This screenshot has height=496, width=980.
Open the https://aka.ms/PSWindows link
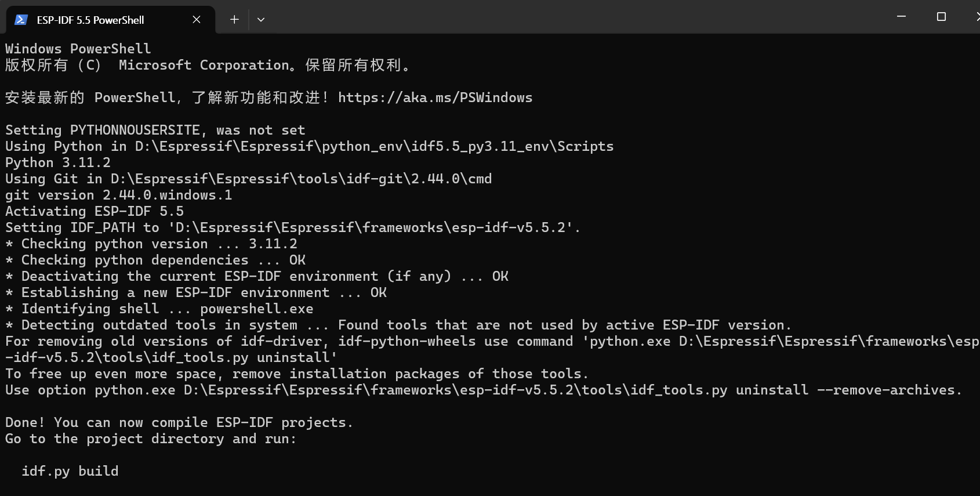click(435, 97)
